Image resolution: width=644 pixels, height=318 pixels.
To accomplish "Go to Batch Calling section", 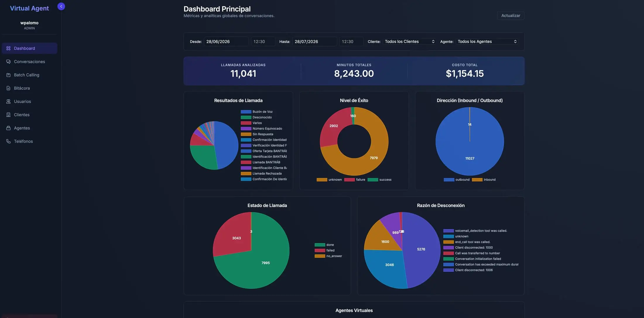I will tap(29, 75).
